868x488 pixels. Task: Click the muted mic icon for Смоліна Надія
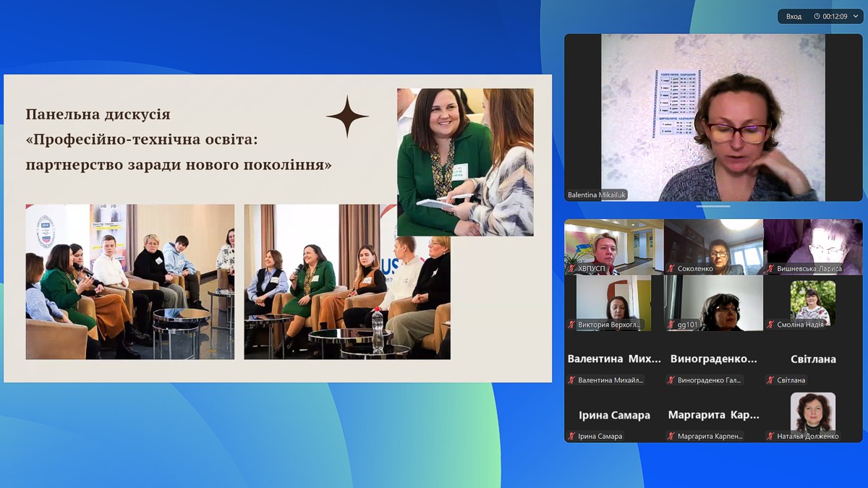click(x=771, y=325)
